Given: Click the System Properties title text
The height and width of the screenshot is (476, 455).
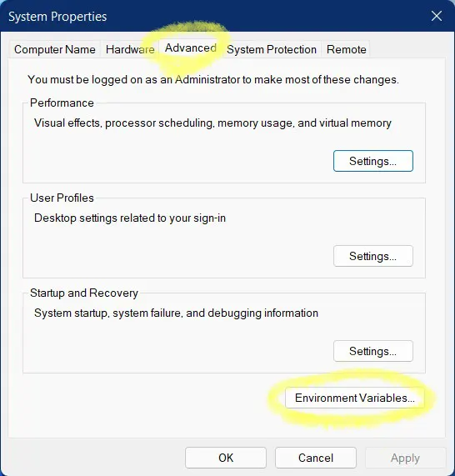Looking at the screenshot, I should 57,17.
